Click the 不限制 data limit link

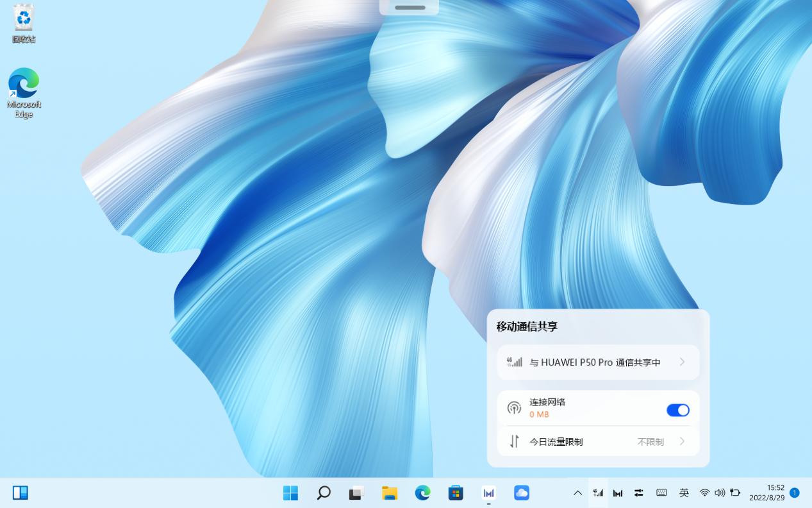(x=650, y=441)
